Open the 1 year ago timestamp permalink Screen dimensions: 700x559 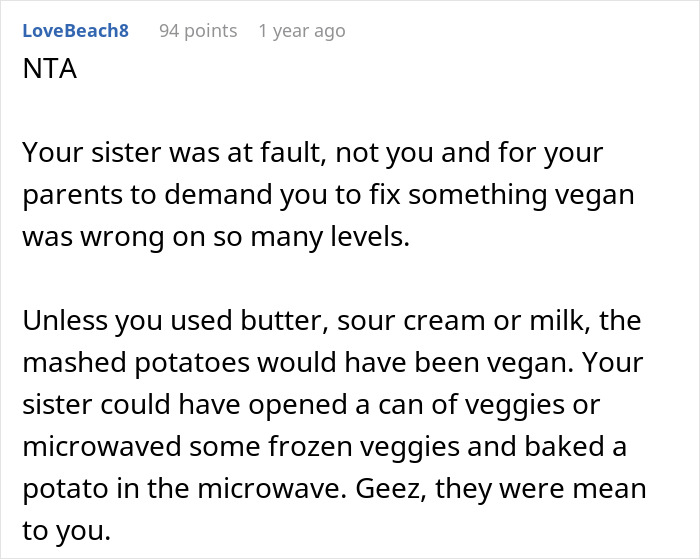pyautogui.click(x=301, y=30)
